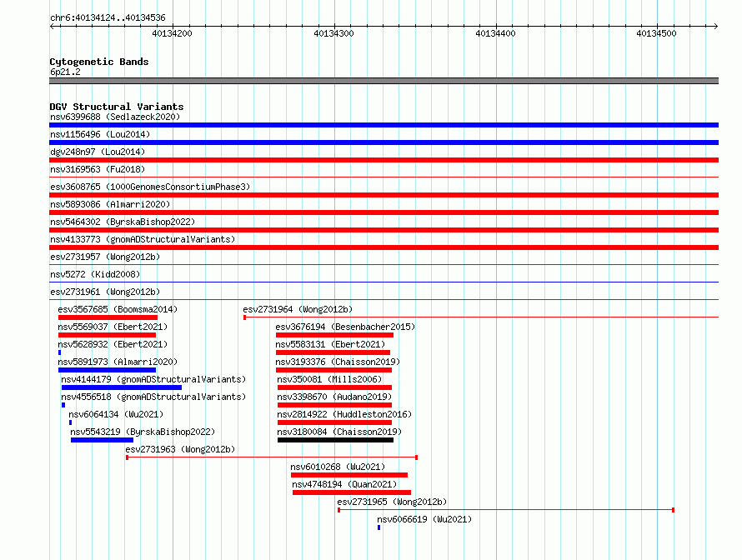The height and width of the screenshot is (560, 742).
Task: Click the Cytogenetic Bands track title
Action: [99, 62]
